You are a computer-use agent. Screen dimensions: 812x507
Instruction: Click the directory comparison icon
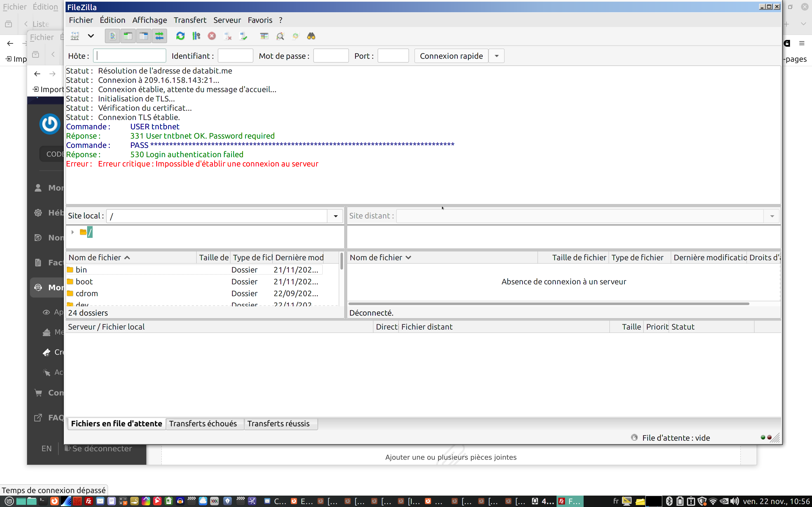tap(280, 36)
